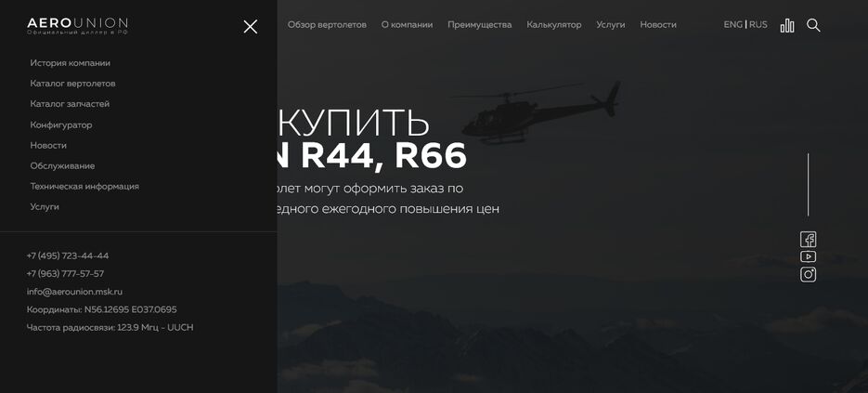
Task: Go to Техническая информация page
Action: pyautogui.click(x=84, y=186)
